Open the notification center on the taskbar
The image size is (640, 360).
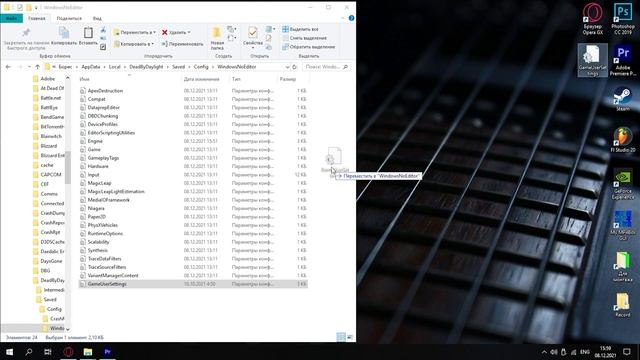(627, 351)
